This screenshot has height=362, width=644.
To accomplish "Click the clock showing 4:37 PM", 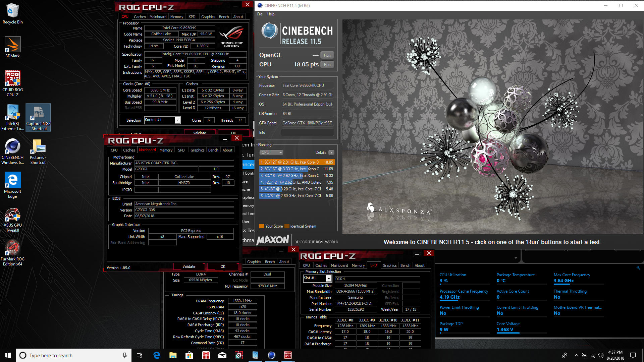I will point(615,352).
